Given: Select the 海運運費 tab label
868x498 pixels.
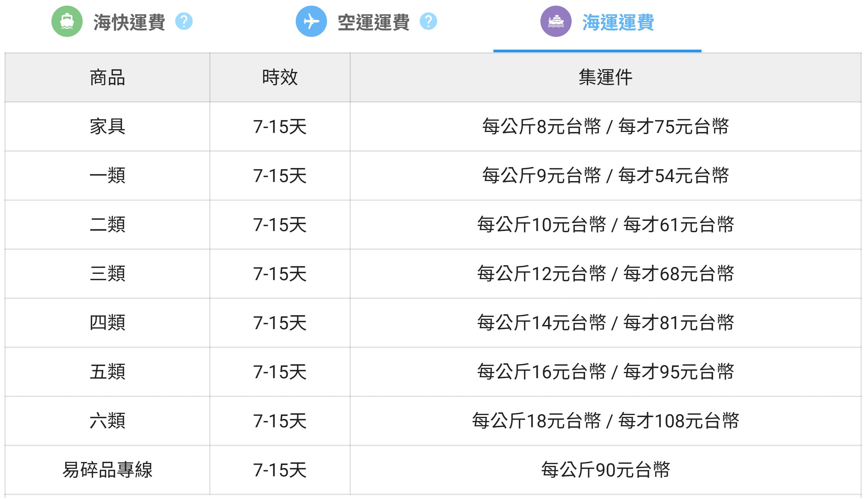Looking at the screenshot, I should 618,22.
